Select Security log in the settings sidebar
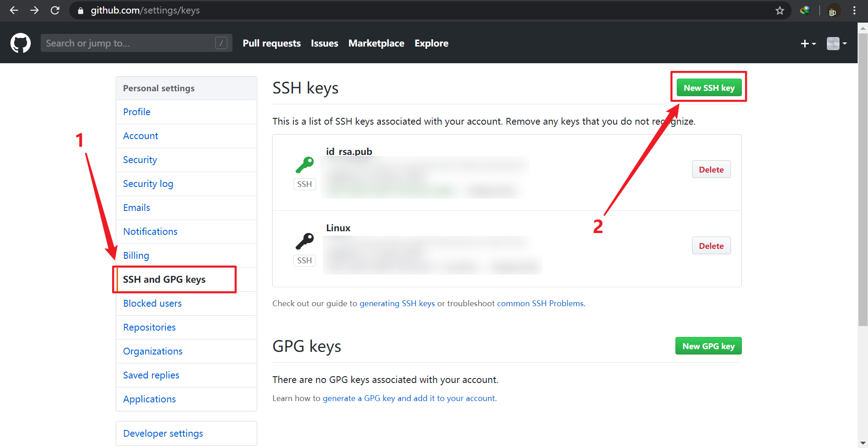 pyautogui.click(x=148, y=184)
